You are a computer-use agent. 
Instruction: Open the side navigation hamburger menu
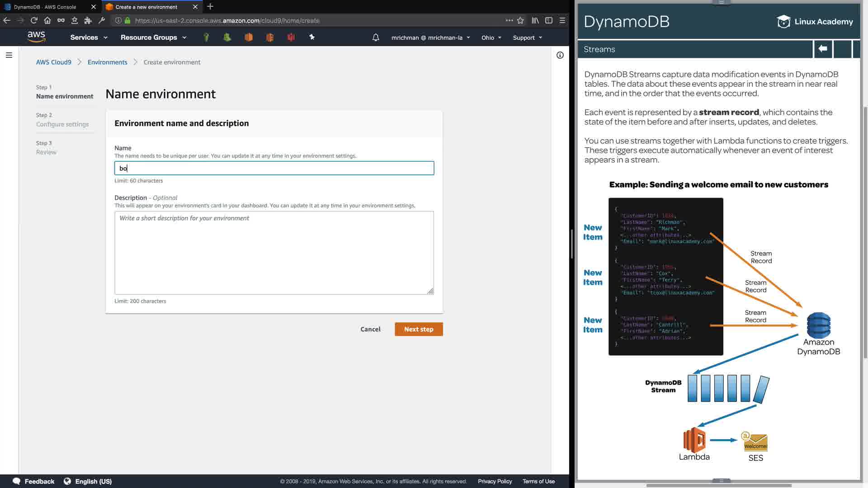click(9, 55)
